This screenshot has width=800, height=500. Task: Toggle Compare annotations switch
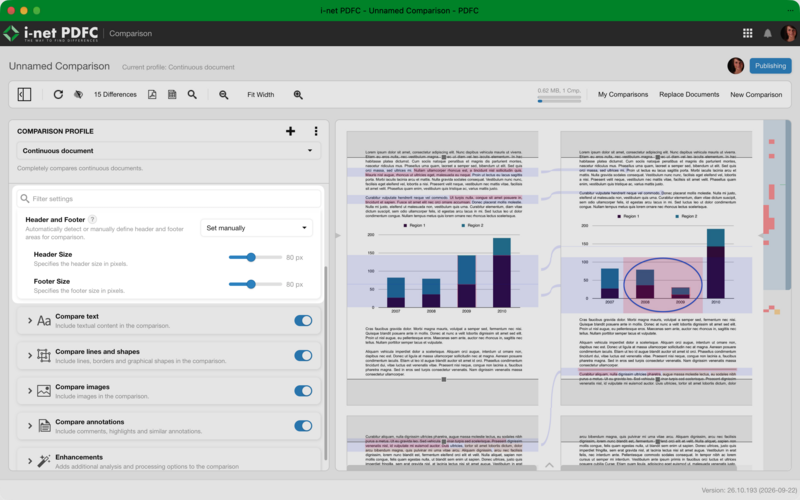tap(303, 426)
